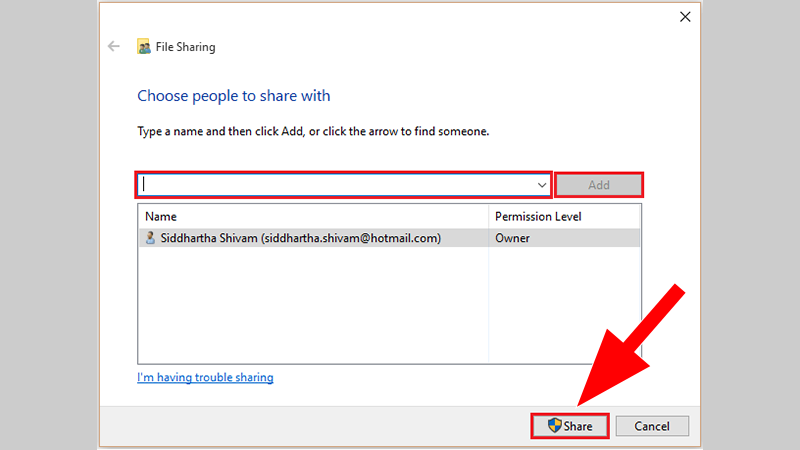
Task: Click the Choose people to share with heading
Action: [234, 95]
